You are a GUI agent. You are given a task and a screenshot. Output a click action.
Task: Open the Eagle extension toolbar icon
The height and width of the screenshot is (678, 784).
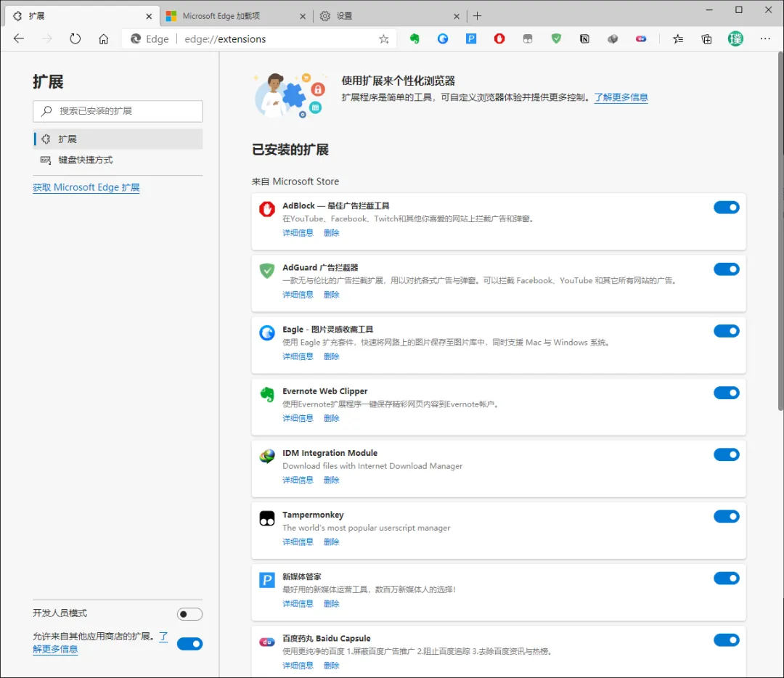443,38
